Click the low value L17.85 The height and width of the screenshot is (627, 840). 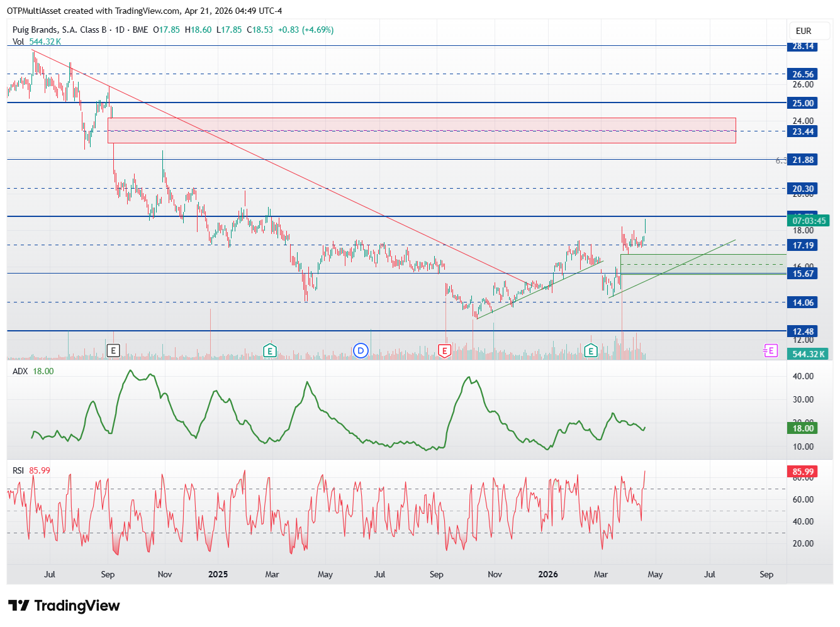229,30
